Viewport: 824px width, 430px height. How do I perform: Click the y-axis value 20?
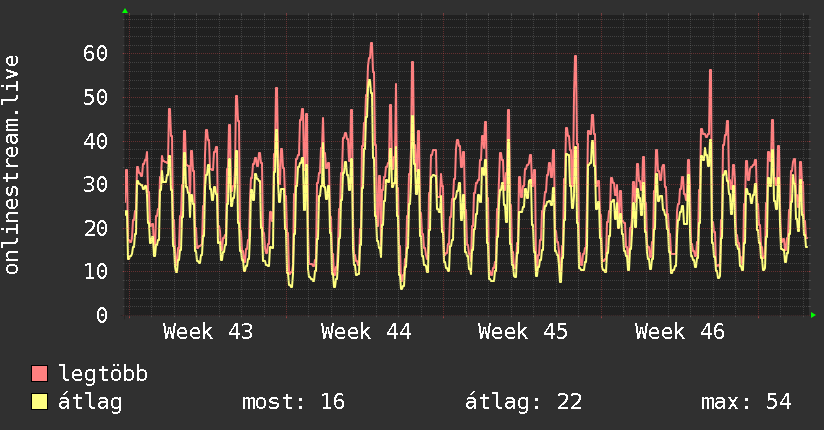96,228
